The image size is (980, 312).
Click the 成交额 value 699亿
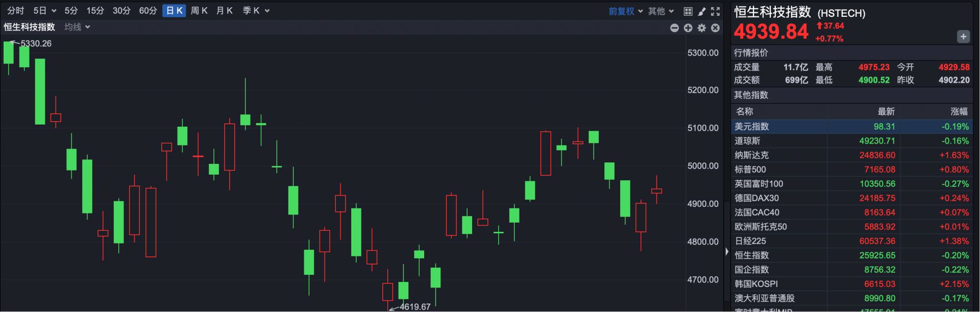(x=798, y=80)
